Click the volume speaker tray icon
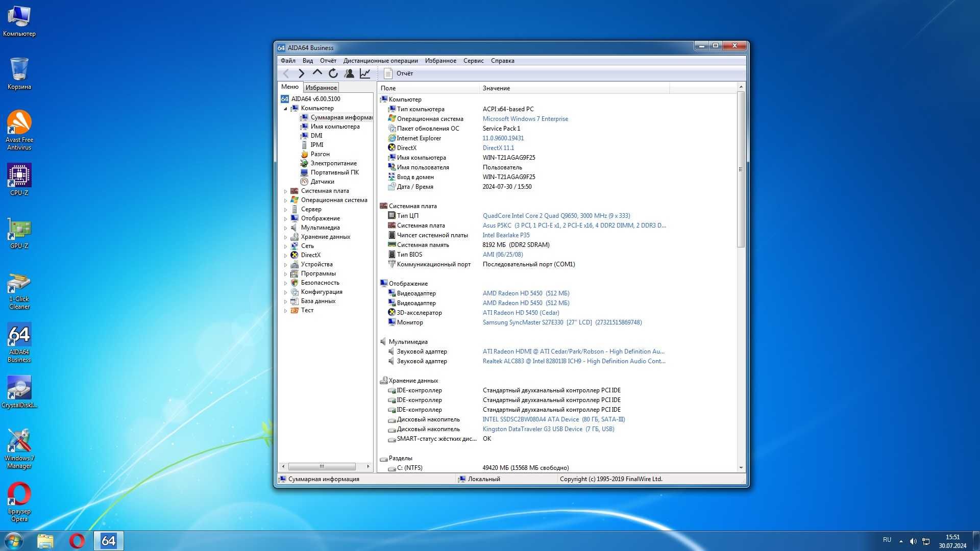Image resolution: width=980 pixels, height=551 pixels. [x=913, y=541]
